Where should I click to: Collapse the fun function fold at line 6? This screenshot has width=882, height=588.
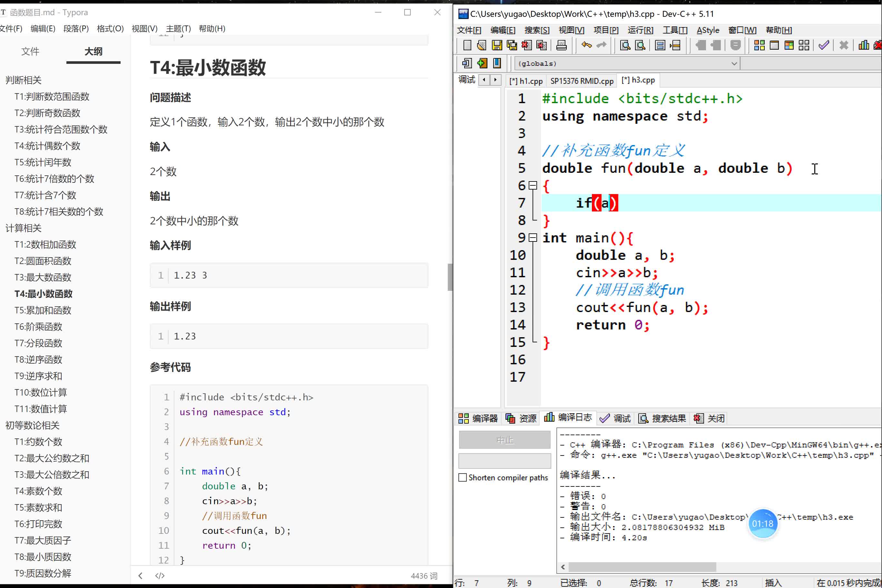click(x=533, y=186)
